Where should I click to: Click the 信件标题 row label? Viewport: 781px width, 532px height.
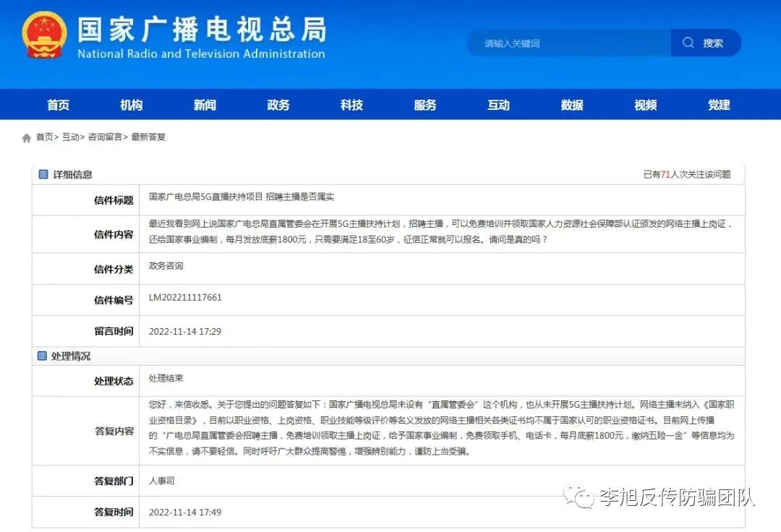point(114,200)
